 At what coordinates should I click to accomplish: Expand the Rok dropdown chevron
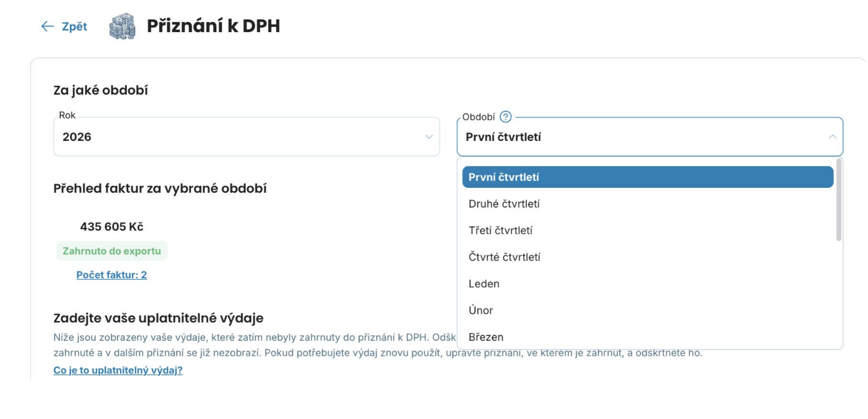tap(429, 137)
